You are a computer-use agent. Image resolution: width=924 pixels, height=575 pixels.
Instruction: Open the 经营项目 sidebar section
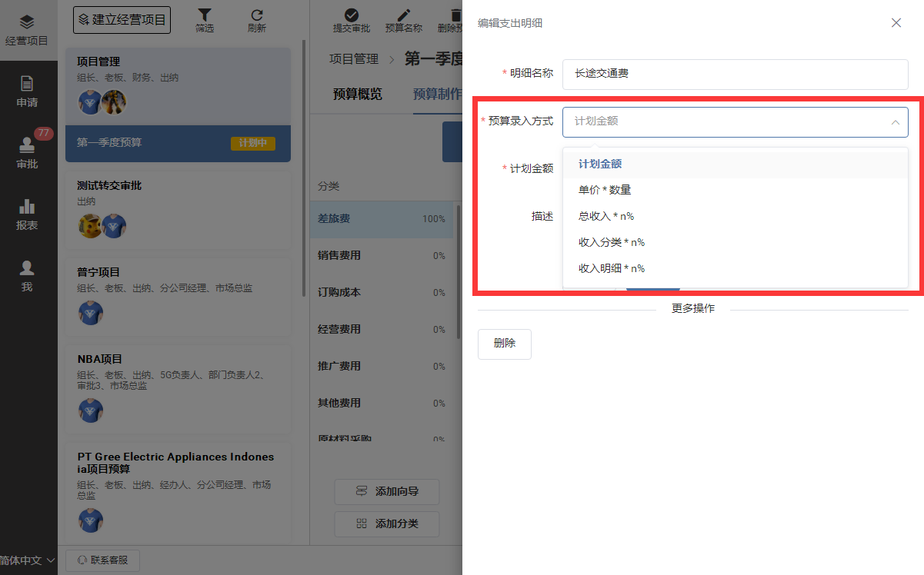click(x=27, y=31)
